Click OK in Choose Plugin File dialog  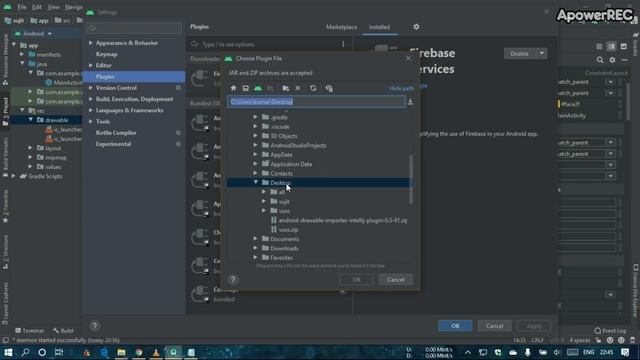pos(356,280)
